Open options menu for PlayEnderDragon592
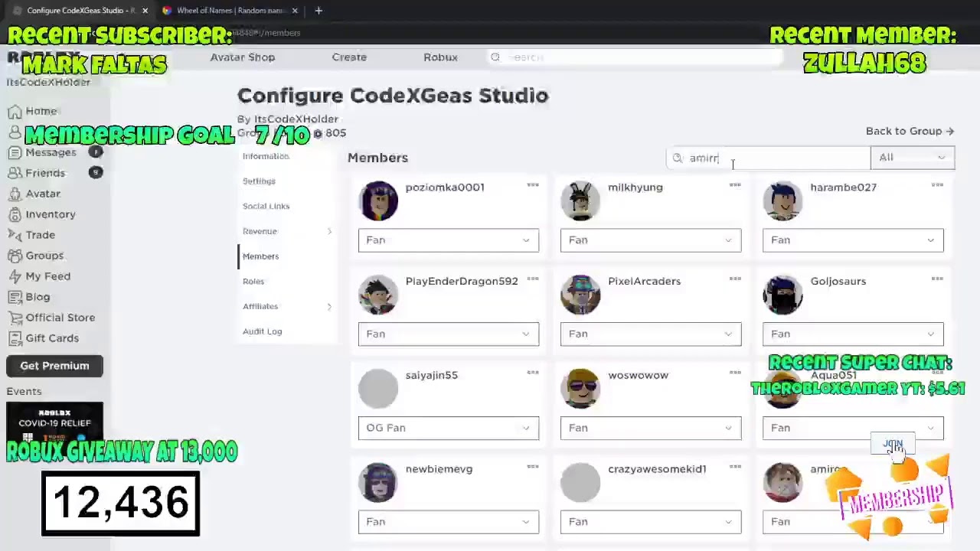 [533, 279]
